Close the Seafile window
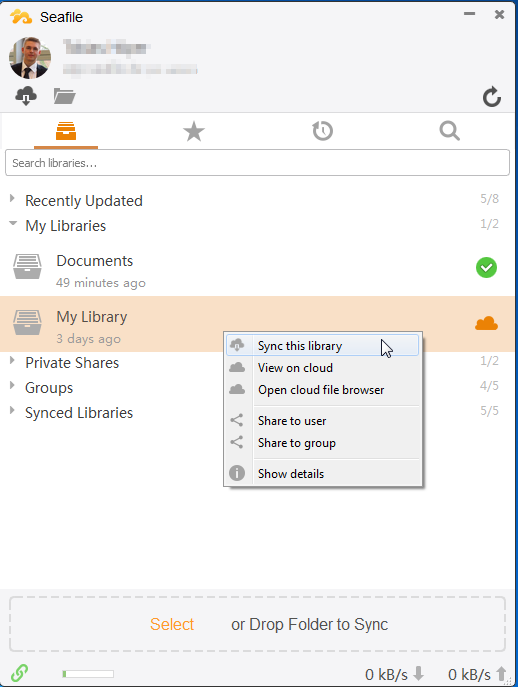 click(499, 14)
